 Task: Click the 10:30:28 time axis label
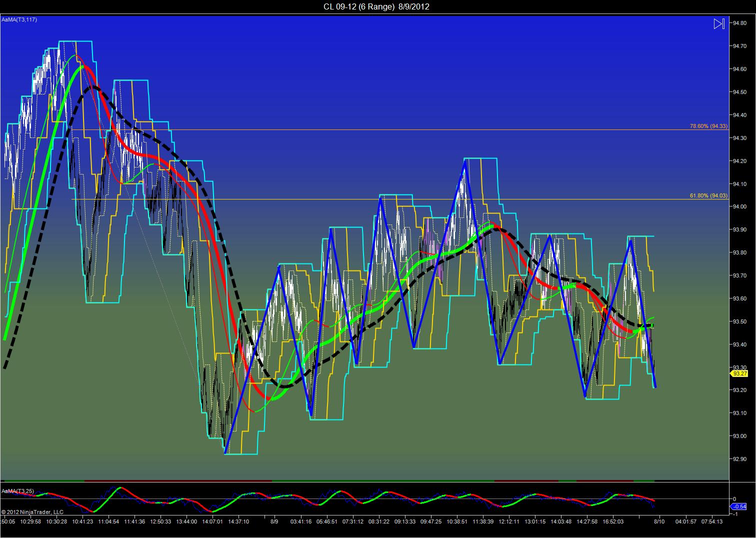pos(57,521)
